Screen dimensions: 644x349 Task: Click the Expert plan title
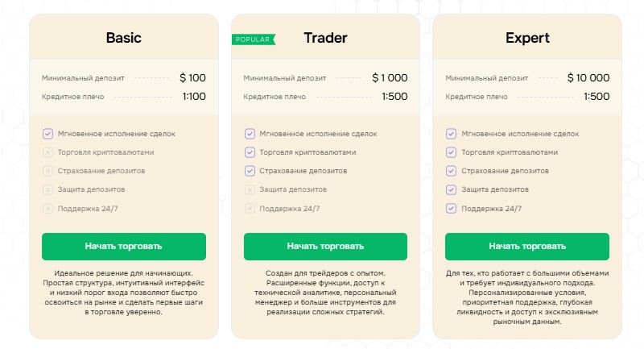(x=527, y=38)
